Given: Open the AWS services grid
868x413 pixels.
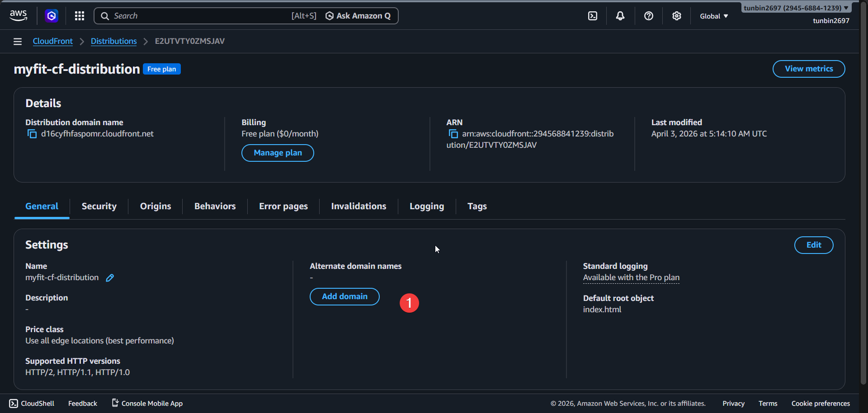Looking at the screenshot, I should [79, 16].
